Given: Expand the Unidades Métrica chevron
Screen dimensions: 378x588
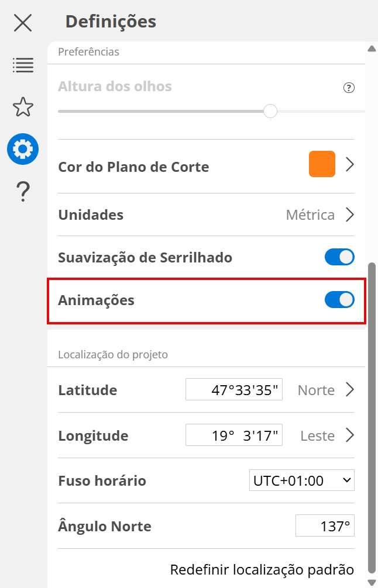Looking at the screenshot, I should [350, 215].
